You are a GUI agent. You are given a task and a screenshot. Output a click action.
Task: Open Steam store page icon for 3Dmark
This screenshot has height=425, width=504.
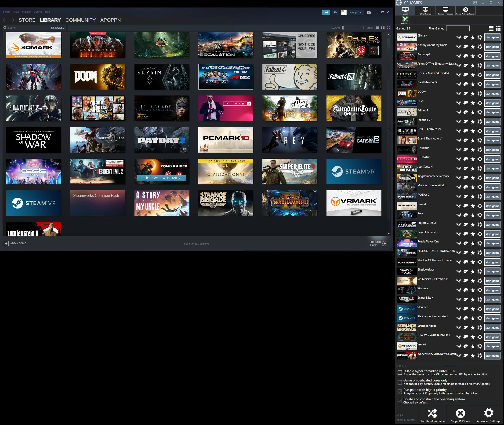[459, 38]
